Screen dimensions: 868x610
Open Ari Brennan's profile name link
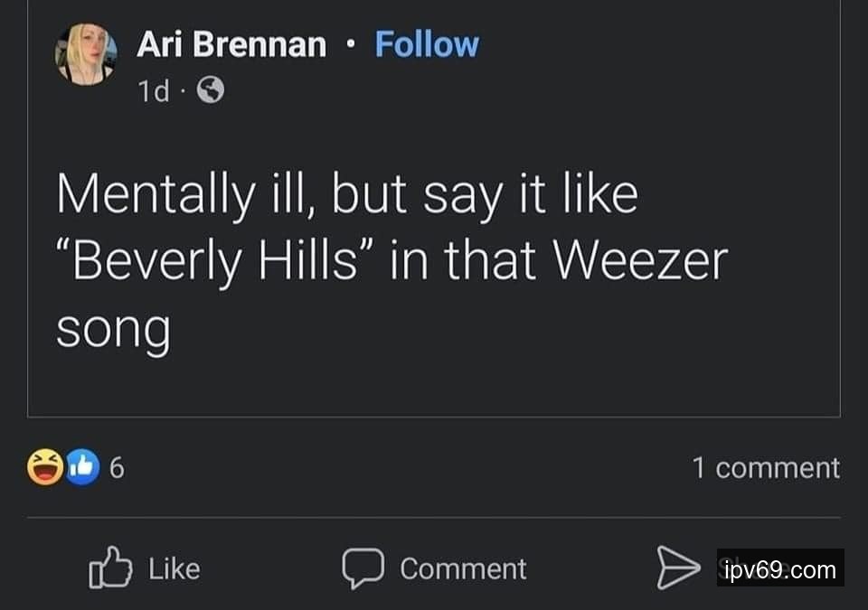point(231,44)
